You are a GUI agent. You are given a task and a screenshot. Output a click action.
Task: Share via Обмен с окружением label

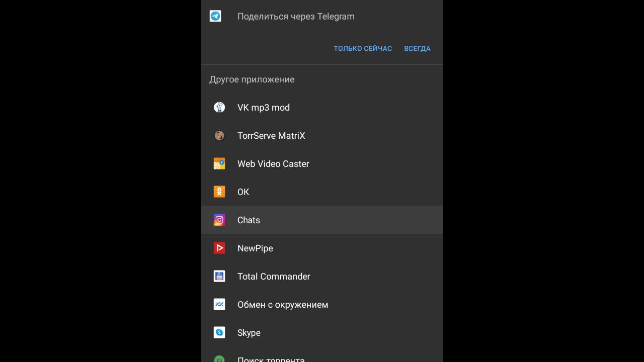283,304
